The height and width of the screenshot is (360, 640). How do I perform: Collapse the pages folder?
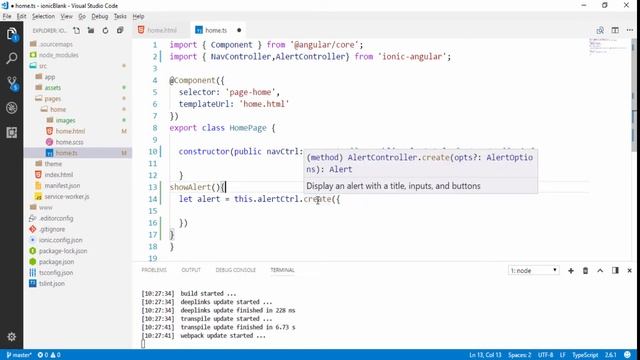point(78,98)
